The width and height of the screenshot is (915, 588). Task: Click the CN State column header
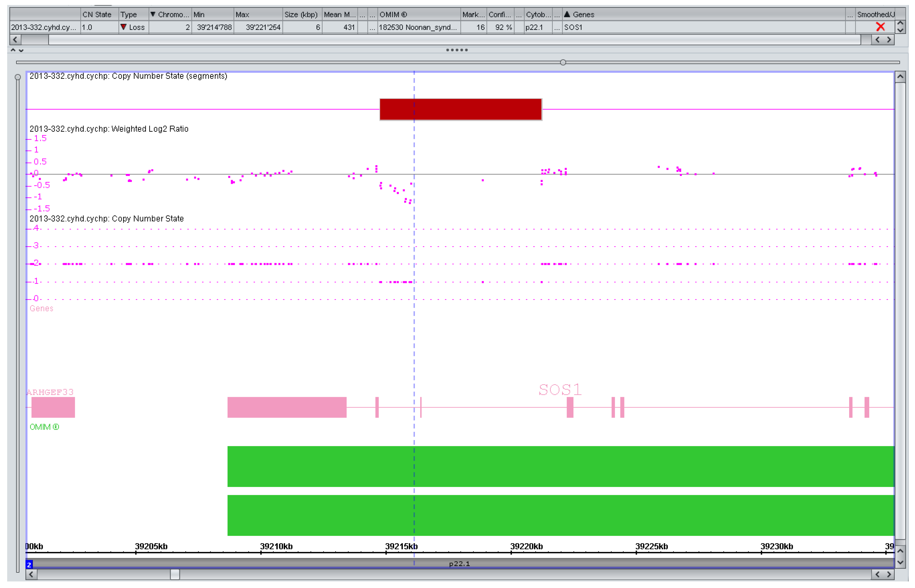pyautogui.click(x=97, y=14)
